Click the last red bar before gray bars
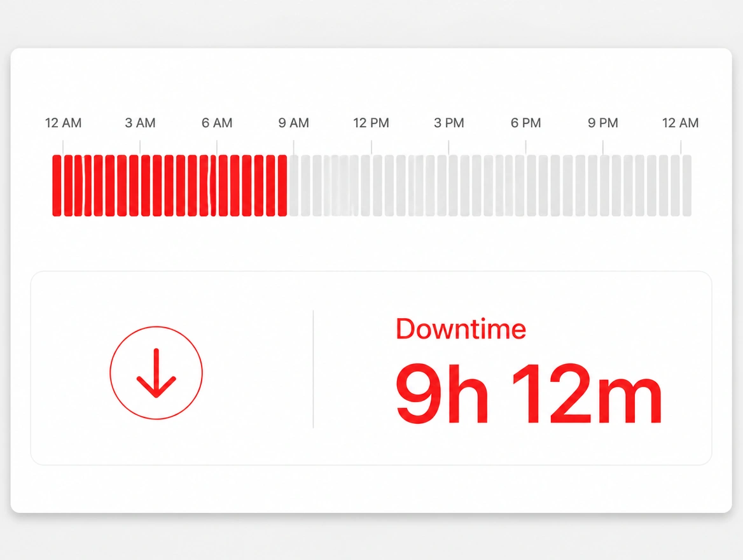This screenshot has width=743, height=560. tap(282, 185)
